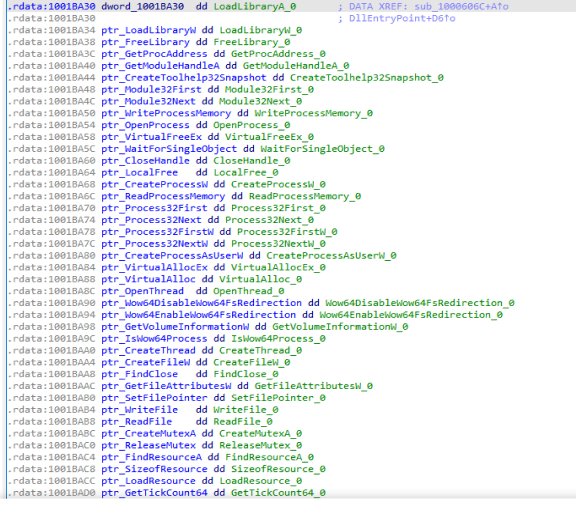
Task: Select ptr_Process32NextW label
Action: coord(154,244)
